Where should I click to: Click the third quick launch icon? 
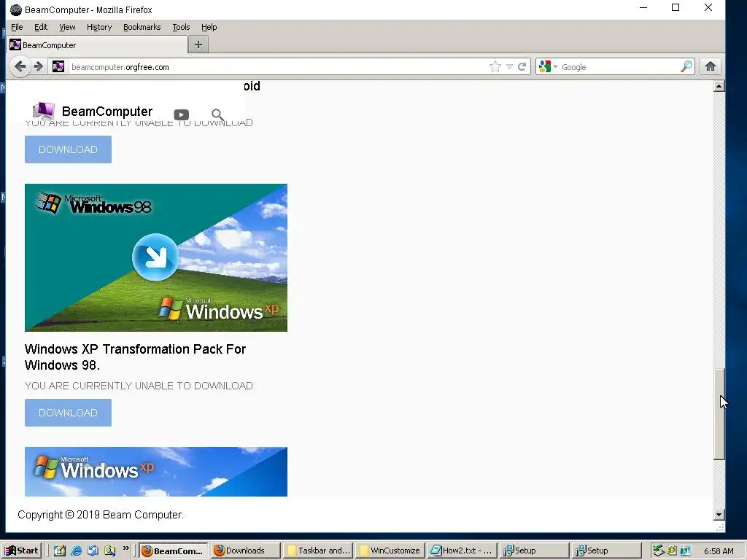[x=93, y=551]
